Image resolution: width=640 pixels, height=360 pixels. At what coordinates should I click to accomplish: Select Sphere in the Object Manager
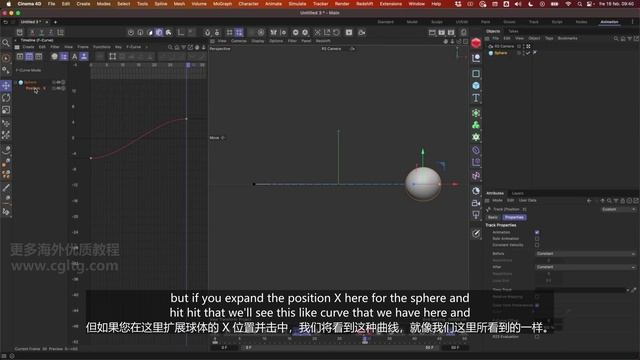500,53
